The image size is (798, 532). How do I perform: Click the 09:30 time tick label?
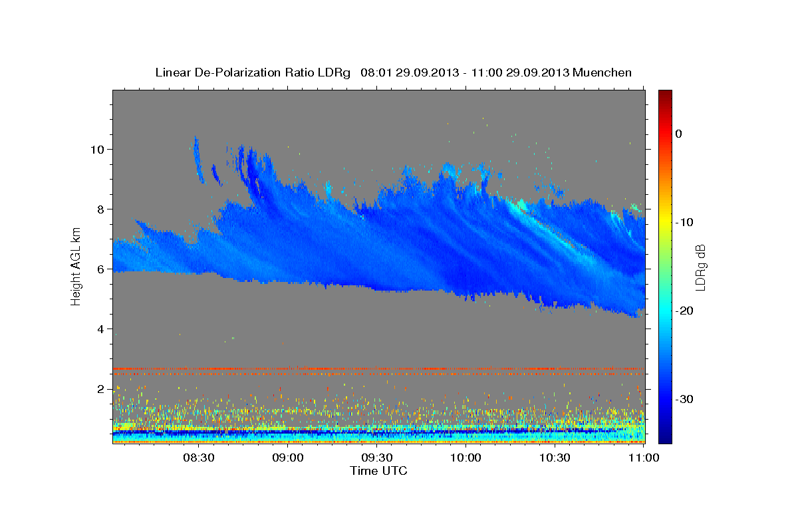click(x=377, y=458)
